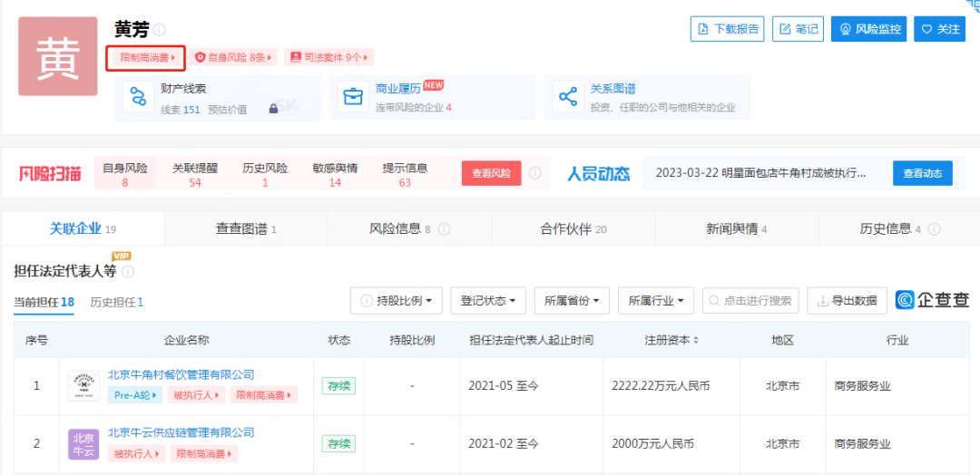Click the info icon beside 担任法定代表人等
This screenshot has height=475, width=980.
pyautogui.click(x=128, y=271)
